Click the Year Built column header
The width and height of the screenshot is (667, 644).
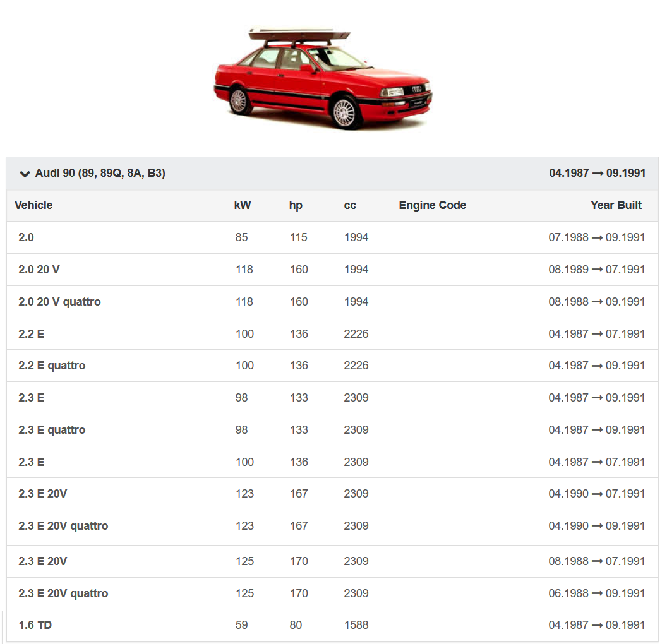pyautogui.click(x=616, y=205)
